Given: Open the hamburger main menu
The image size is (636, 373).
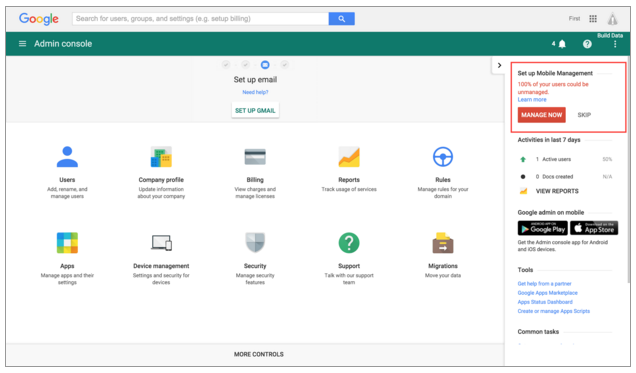Looking at the screenshot, I should click(22, 44).
